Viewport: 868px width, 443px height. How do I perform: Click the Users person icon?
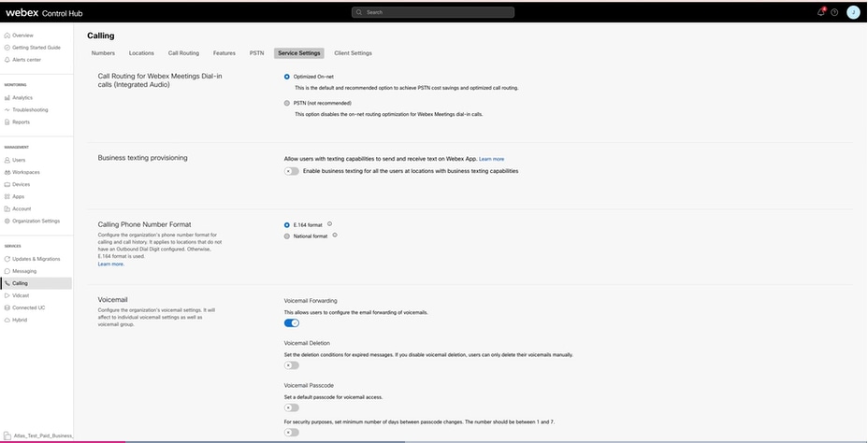(7, 160)
